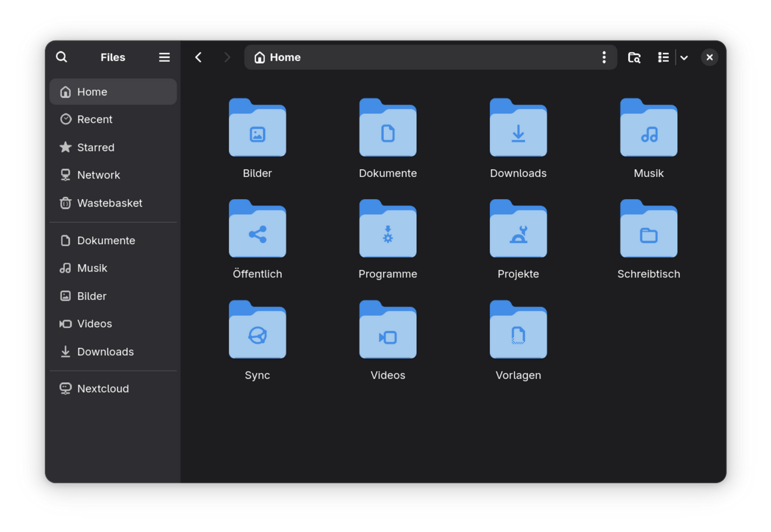Open the path bar three-dot menu
The image size is (771, 532).
[604, 57]
